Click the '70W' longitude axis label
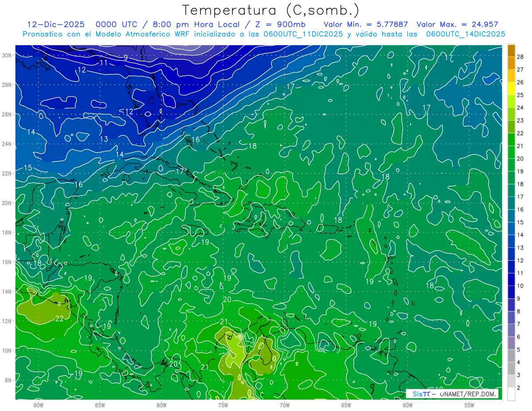The width and height of the screenshot is (532, 411). tap(285, 405)
